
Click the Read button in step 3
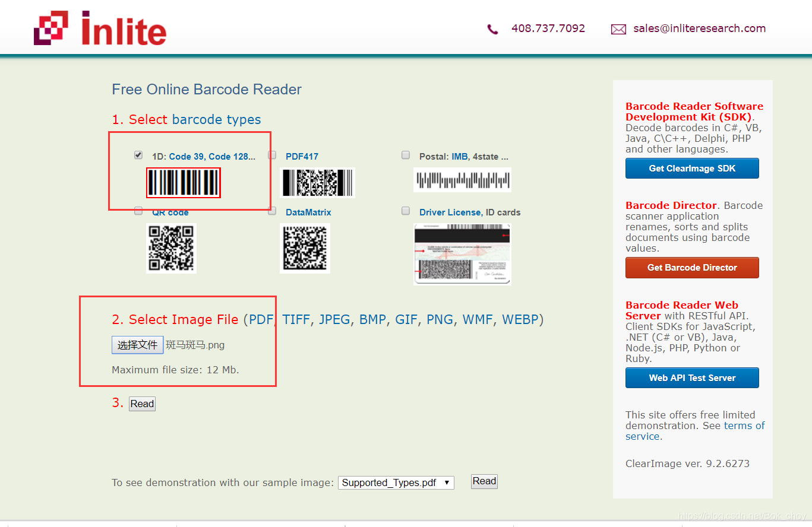(143, 404)
